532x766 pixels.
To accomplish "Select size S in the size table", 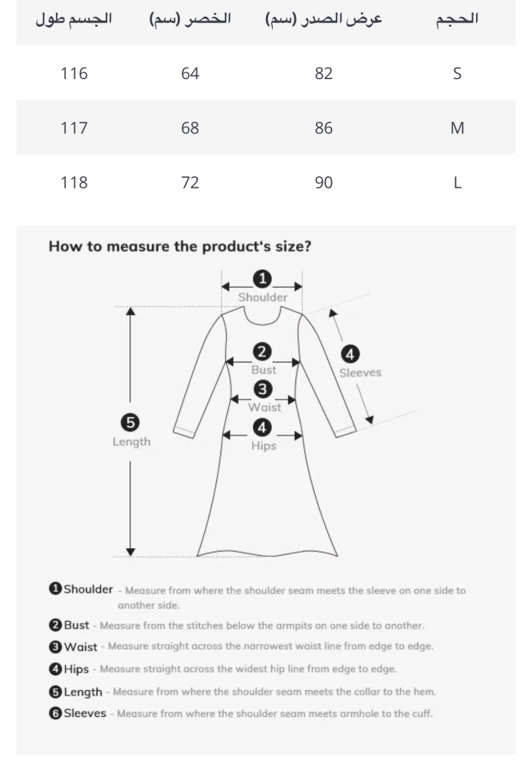I will click(x=457, y=74).
